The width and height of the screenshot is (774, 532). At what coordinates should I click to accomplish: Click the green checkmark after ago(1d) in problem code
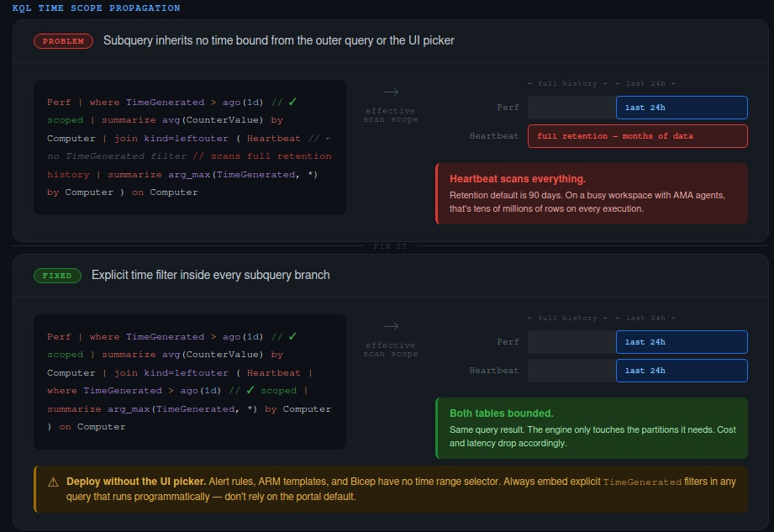[292, 102]
